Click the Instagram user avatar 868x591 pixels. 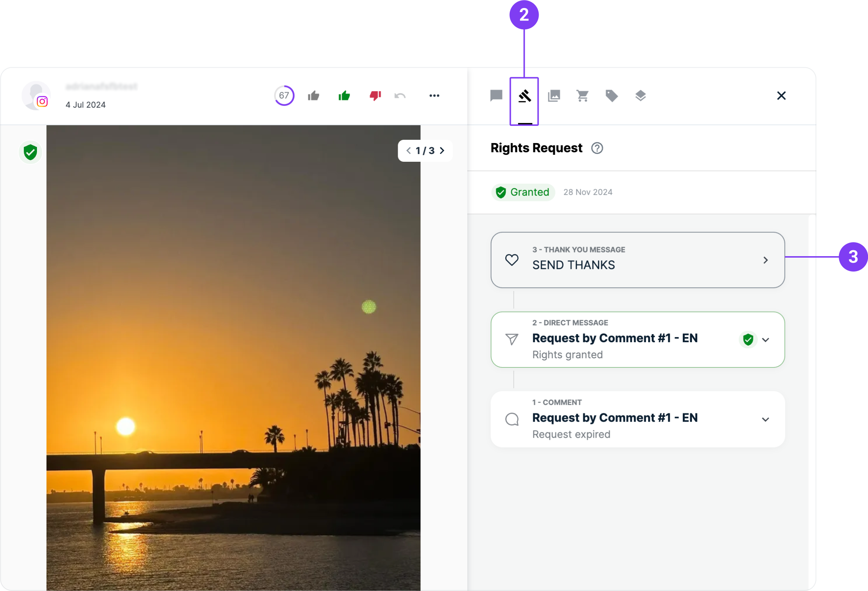(x=36, y=96)
